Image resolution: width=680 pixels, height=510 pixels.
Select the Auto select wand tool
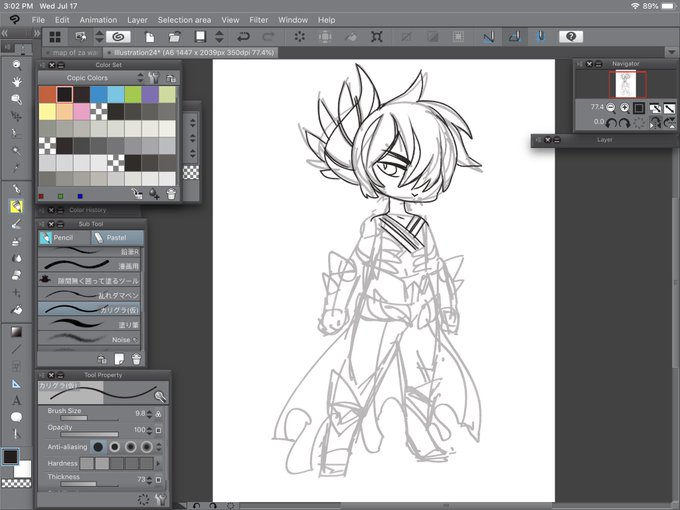pos(16,150)
